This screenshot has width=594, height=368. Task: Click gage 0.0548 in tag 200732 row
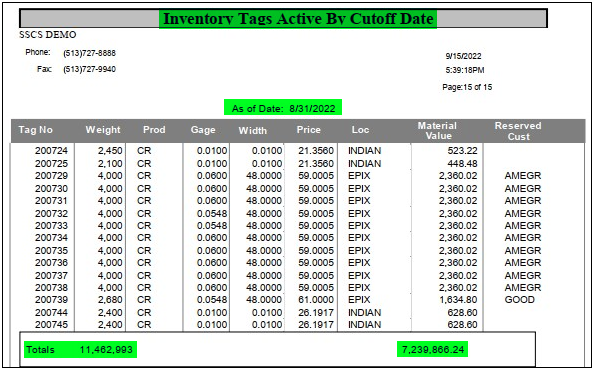pyautogui.click(x=212, y=214)
